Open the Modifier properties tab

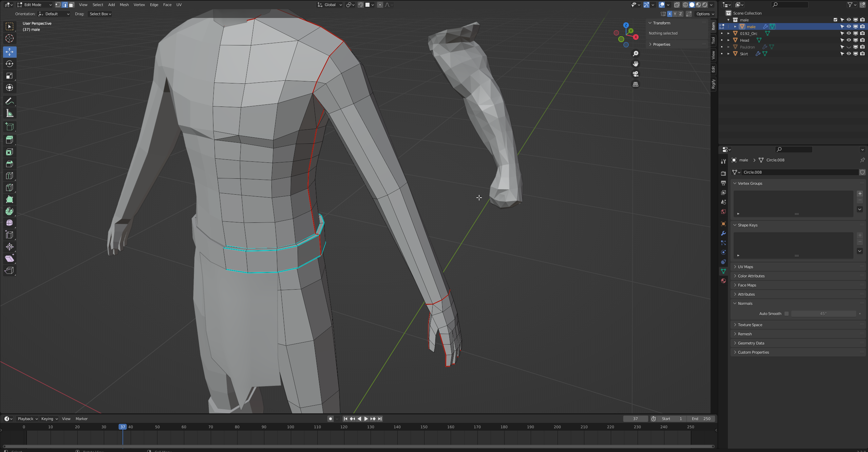[723, 233]
